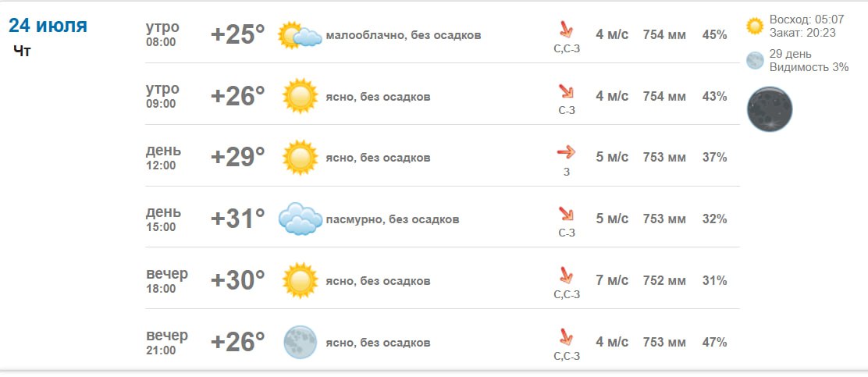
Task: Click the overcast cloud icon at 15:00
Action: pyautogui.click(x=300, y=219)
